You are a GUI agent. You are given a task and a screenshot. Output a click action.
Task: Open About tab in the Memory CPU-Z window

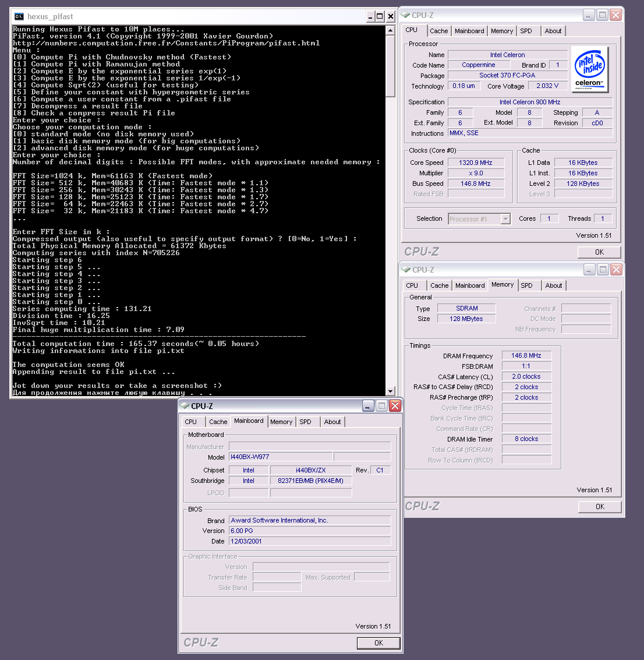(554, 285)
